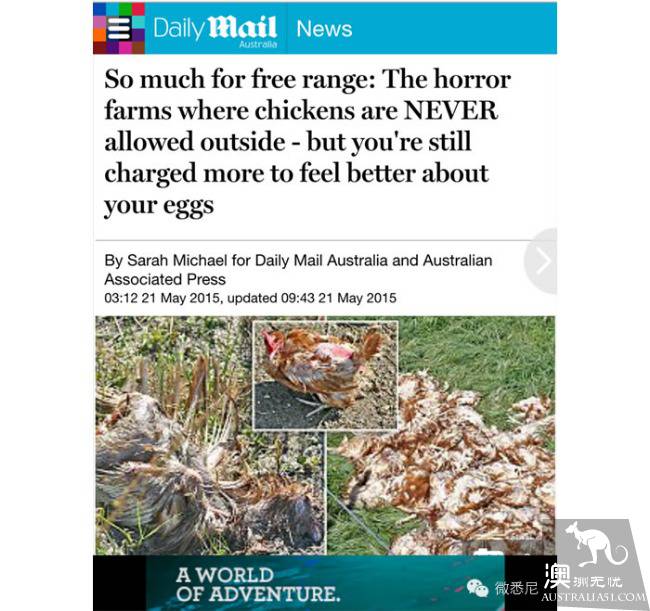Open the hamburger menu icon

pyautogui.click(x=119, y=29)
